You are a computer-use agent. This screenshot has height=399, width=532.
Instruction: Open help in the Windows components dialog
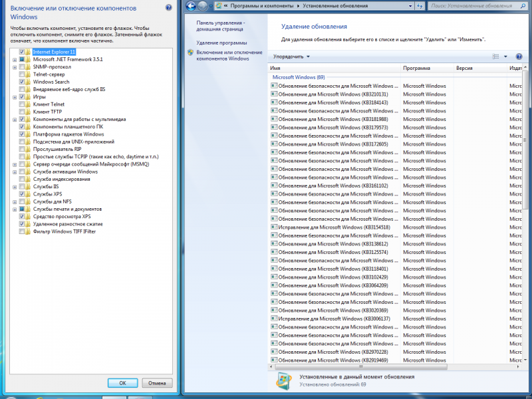pos(169,7)
